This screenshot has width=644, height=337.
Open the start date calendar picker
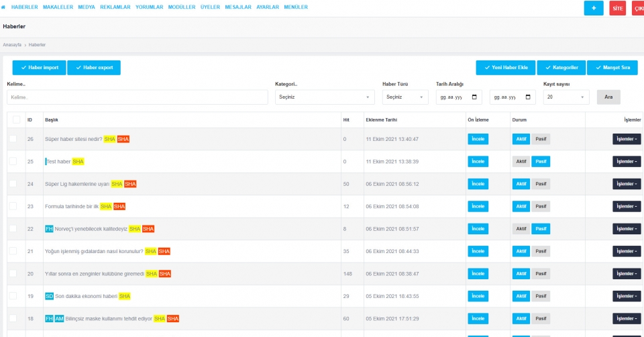click(x=476, y=97)
